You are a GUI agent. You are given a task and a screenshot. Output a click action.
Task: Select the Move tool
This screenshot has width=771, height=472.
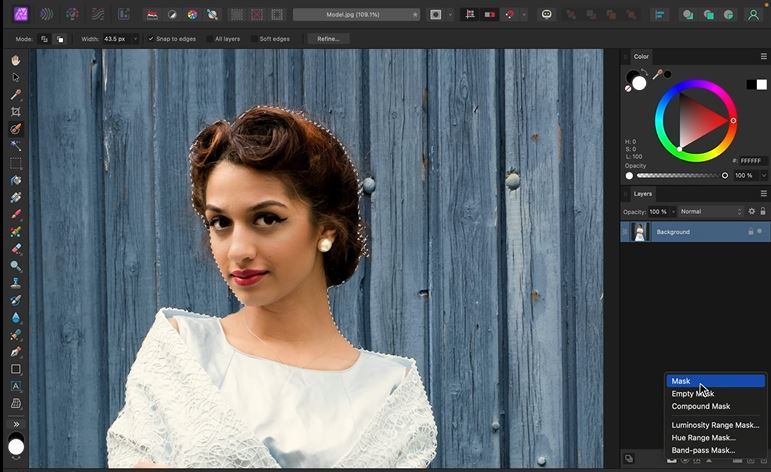(x=16, y=78)
